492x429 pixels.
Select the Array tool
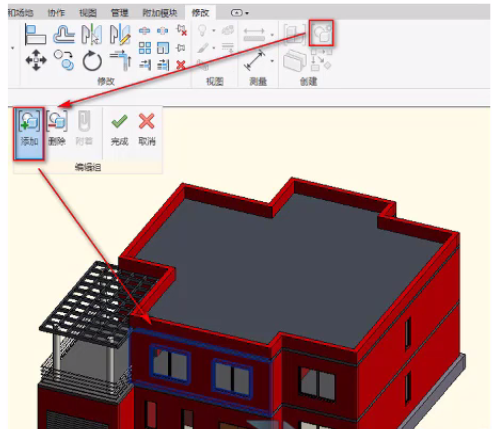click(145, 48)
